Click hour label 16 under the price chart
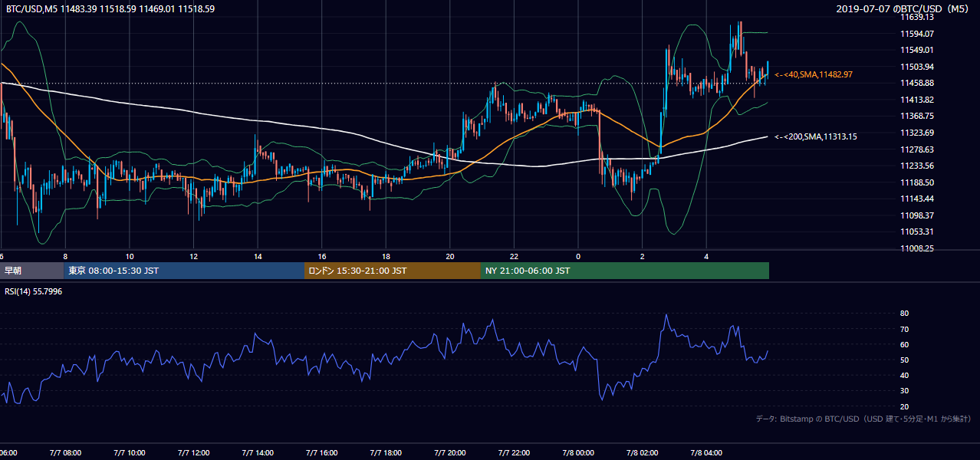Screen dimensions: 980x460 coord(322,256)
